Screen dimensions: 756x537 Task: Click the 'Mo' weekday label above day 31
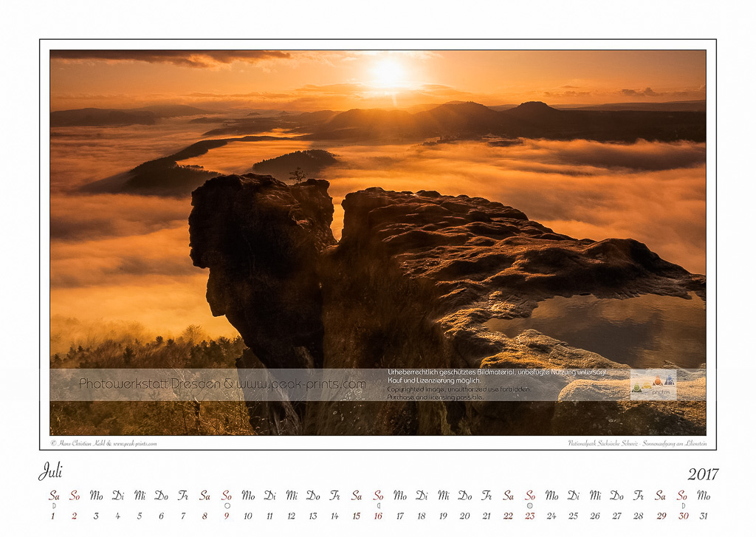click(704, 496)
